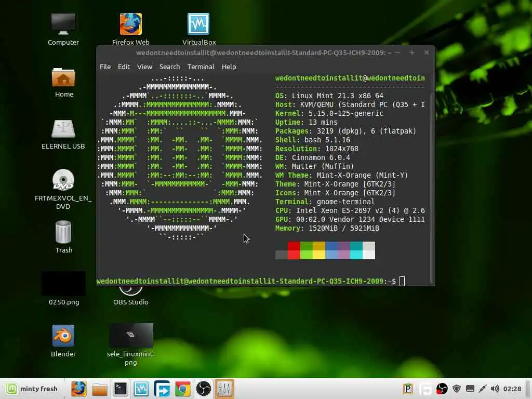
Task: Click the Firefox icon in the panel
Action: (x=79, y=389)
